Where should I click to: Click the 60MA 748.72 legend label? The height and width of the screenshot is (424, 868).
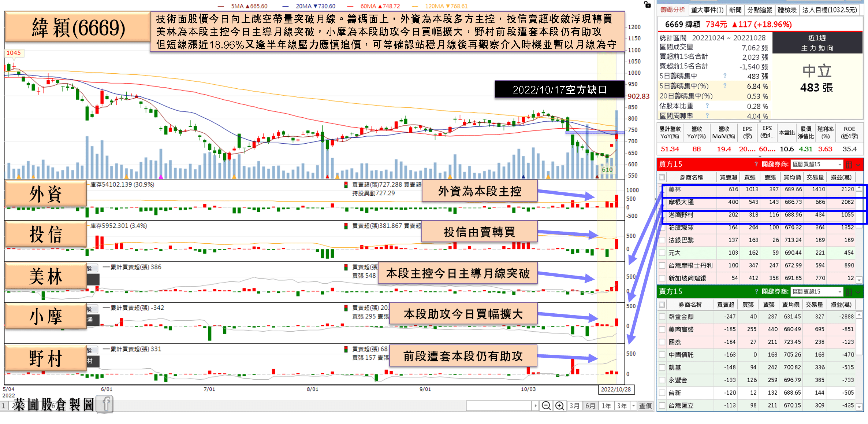[x=380, y=6]
